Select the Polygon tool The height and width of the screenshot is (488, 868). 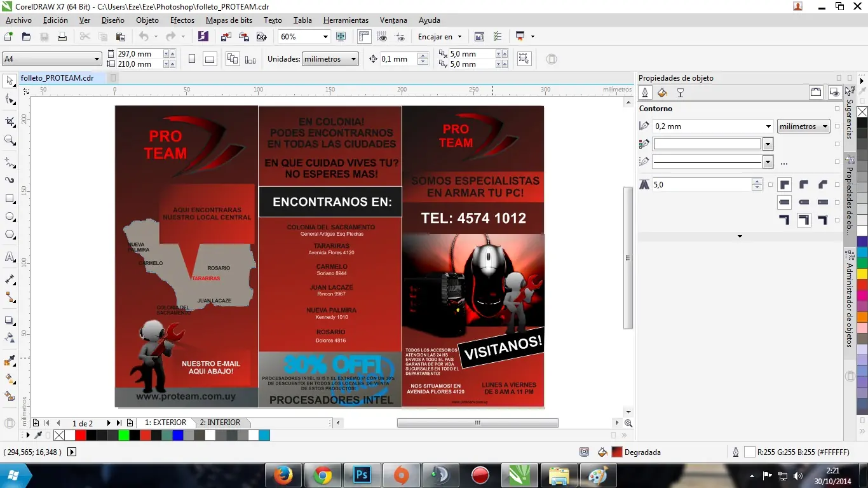10,235
